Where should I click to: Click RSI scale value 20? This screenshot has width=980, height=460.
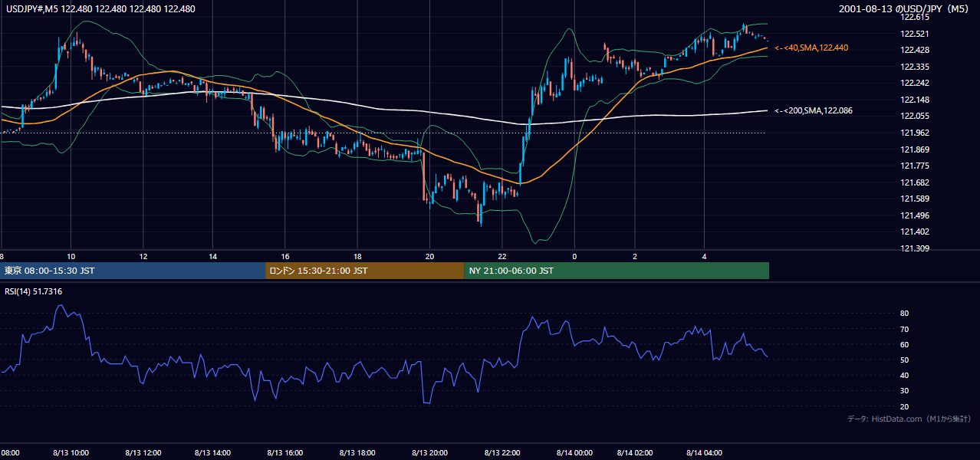click(x=905, y=406)
